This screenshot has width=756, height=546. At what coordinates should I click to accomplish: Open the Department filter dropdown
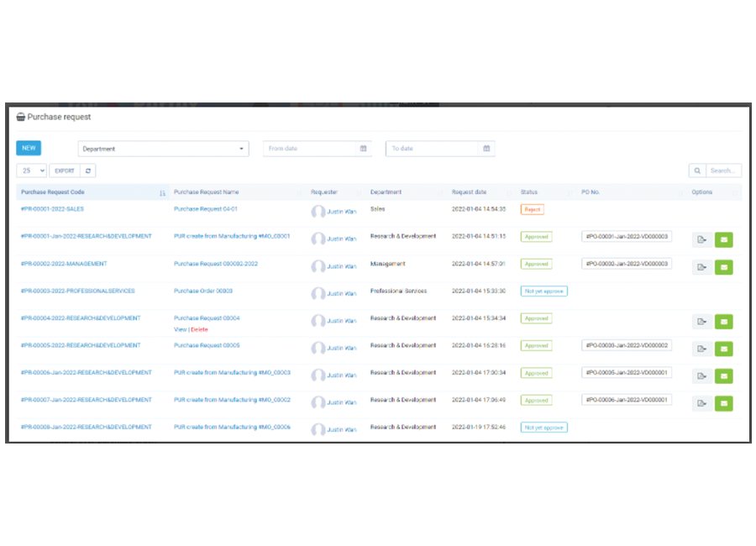click(x=164, y=149)
